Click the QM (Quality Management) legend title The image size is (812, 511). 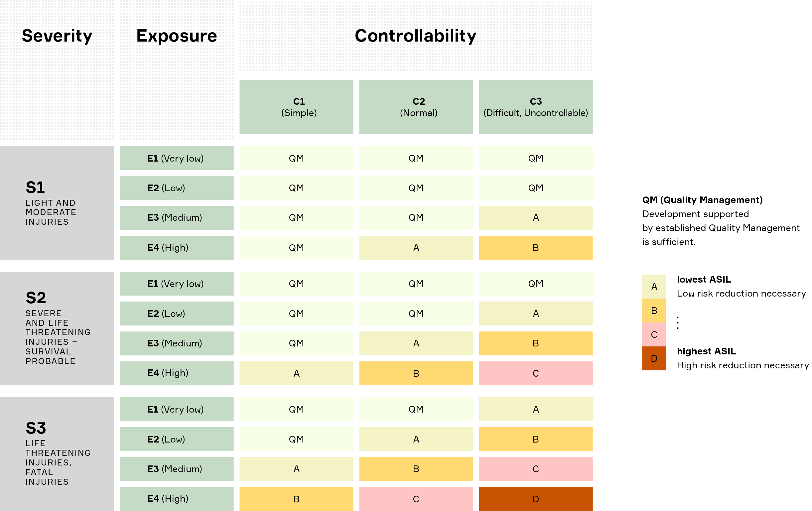pos(702,200)
